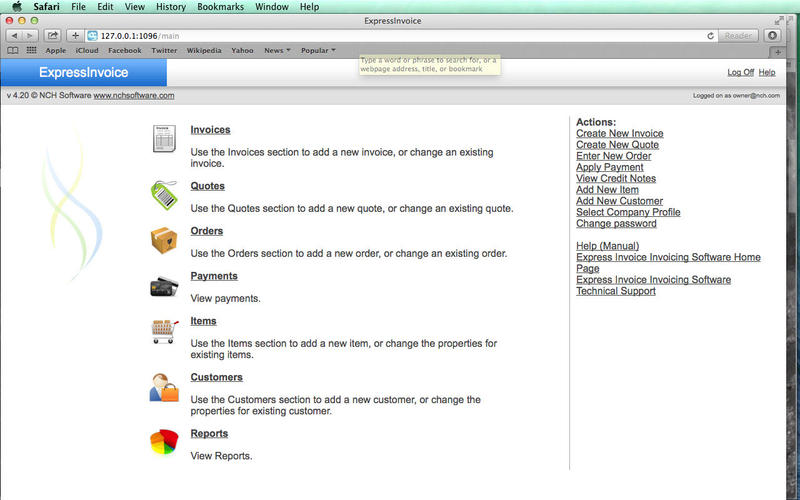
Task: Click Create New Quote action
Action: tap(617, 144)
